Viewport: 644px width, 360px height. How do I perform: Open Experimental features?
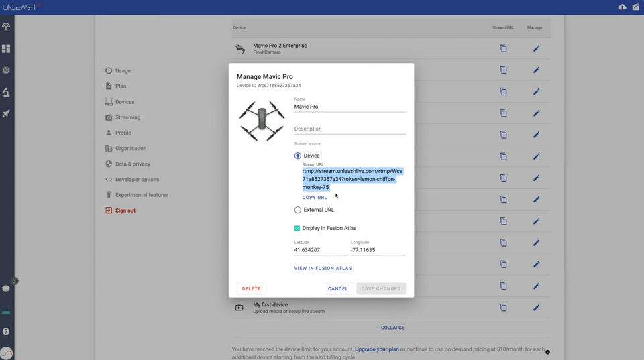(137, 195)
